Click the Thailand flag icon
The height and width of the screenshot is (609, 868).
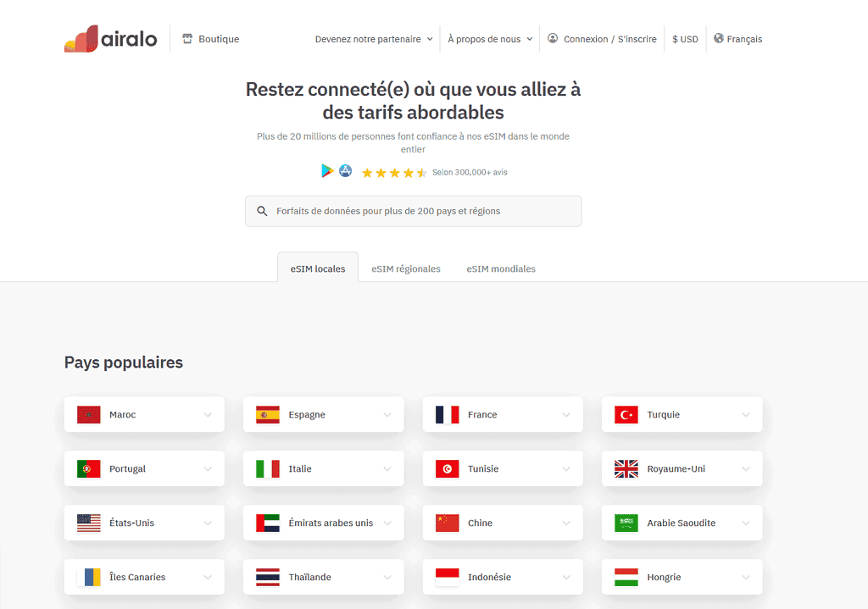pyautogui.click(x=267, y=577)
